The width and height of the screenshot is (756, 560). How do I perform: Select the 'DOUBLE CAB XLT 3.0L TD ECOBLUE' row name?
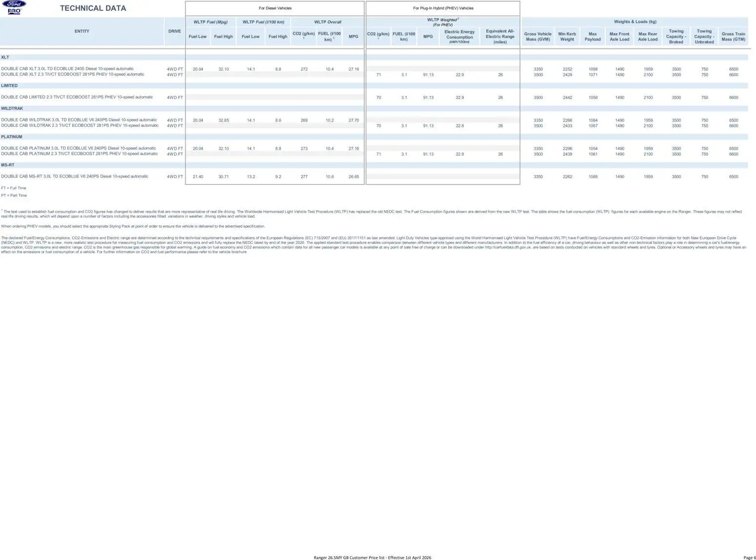pos(67,69)
